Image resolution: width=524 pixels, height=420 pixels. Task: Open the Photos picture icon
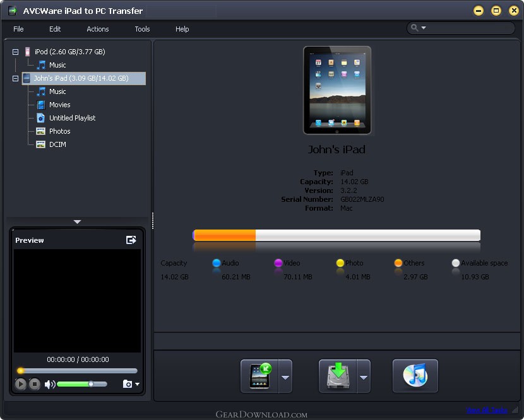coord(41,131)
